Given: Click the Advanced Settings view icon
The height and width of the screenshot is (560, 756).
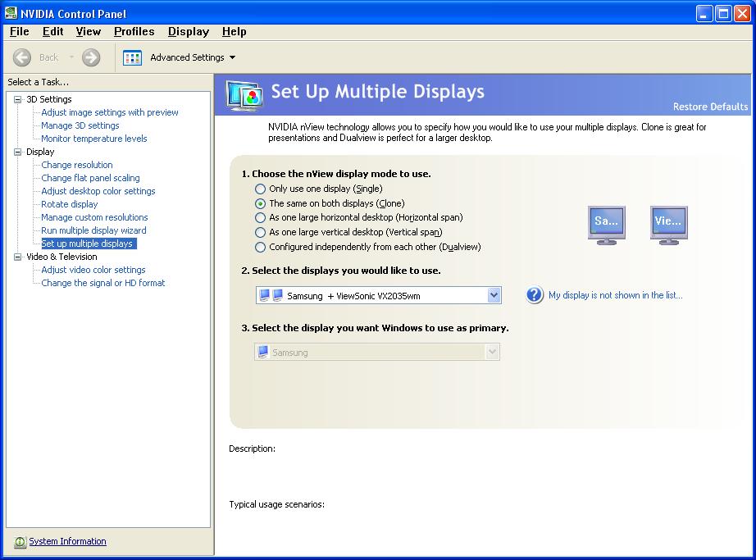Looking at the screenshot, I should click(x=132, y=57).
